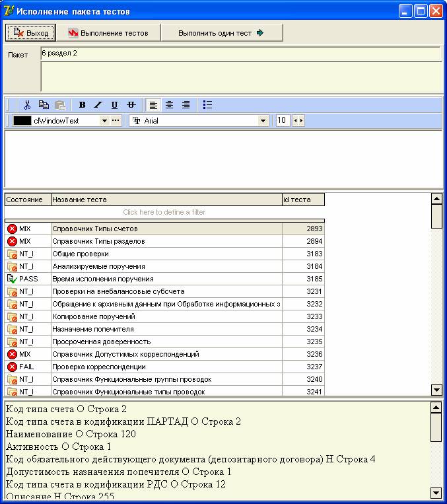
Task: Click NT_I folder icon for Общие проверки
Action: pos(12,254)
